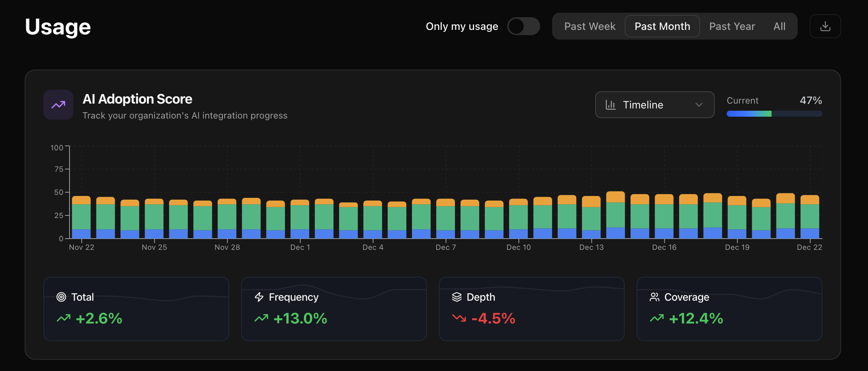Click the Current 47% progress bar

tap(774, 114)
